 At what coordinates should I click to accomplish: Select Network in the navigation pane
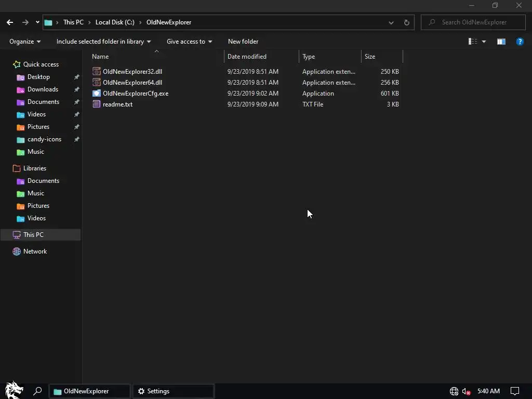35,251
